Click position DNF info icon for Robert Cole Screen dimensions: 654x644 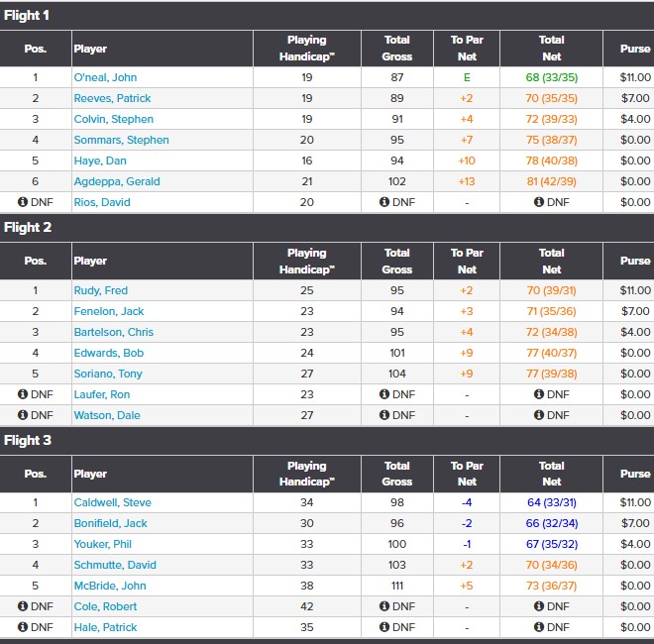[22, 606]
